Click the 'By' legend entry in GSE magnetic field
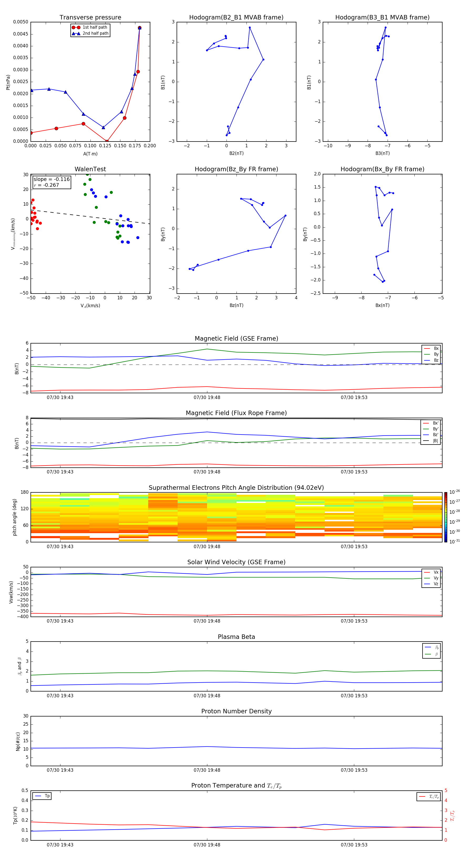The height and width of the screenshot is (868, 473). 431,354
